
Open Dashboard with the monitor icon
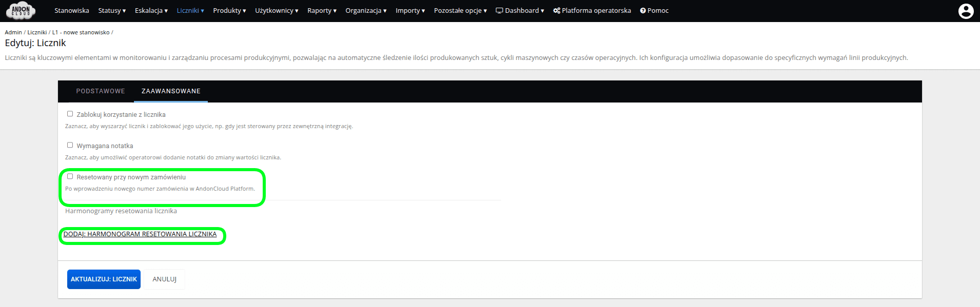point(519,11)
